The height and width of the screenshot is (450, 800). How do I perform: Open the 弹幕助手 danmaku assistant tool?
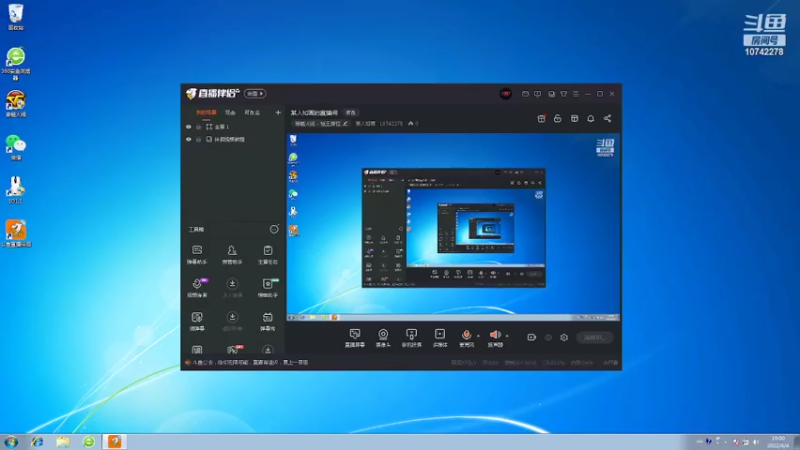pos(197,255)
